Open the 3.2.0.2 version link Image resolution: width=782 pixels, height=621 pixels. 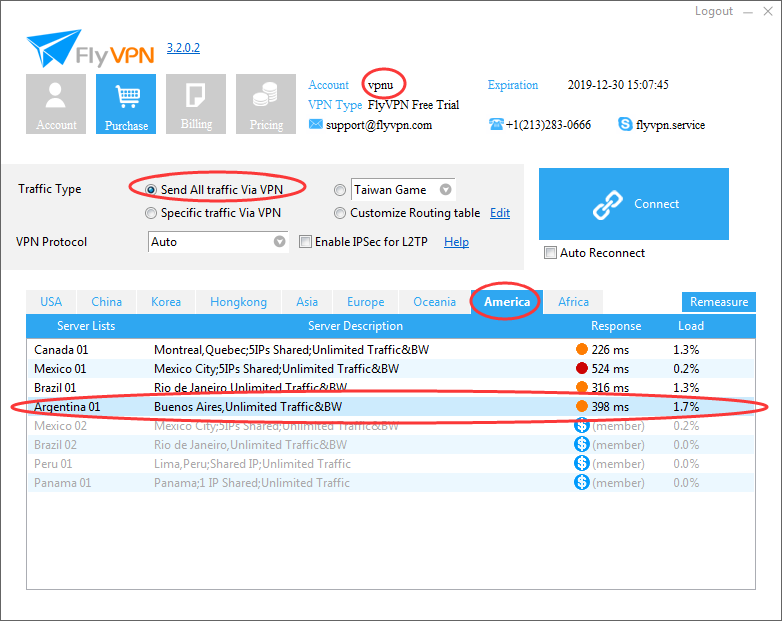click(183, 48)
